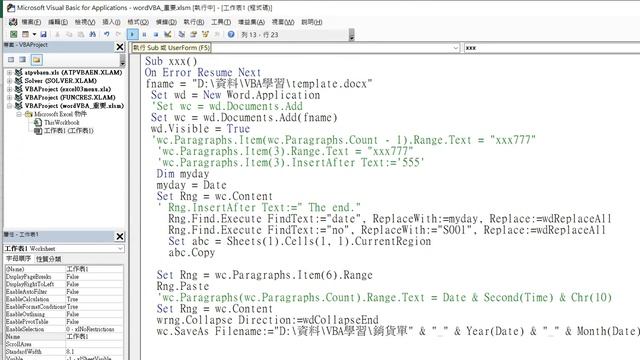
Task: Expand the atpvbaen.xls project node
Action: click(9, 72)
